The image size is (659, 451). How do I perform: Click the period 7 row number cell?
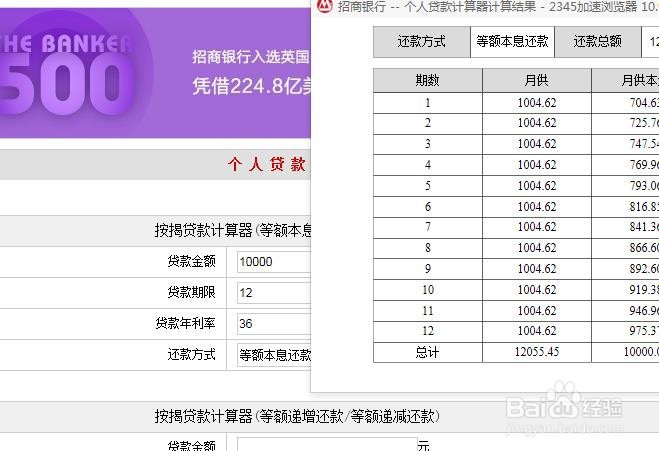pyautogui.click(x=427, y=227)
